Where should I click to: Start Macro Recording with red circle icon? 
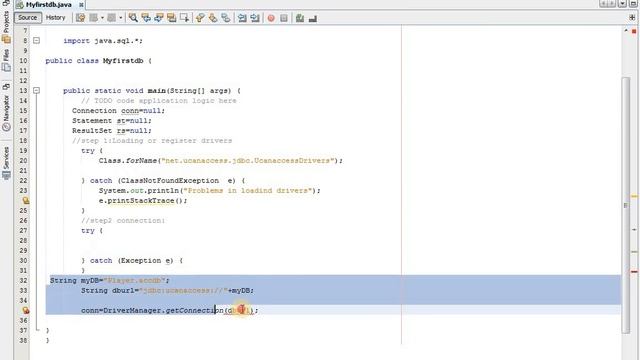pos(271,18)
